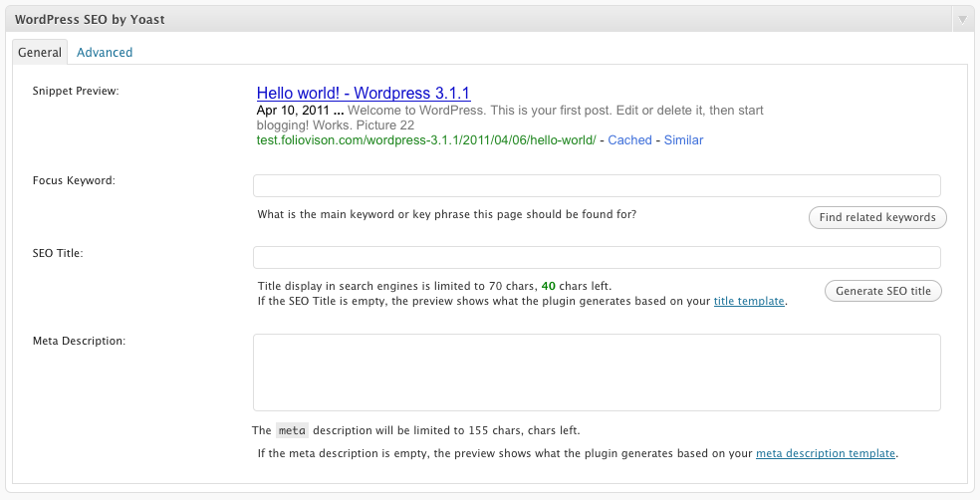Click the green snippet URL text
Image resolution: width=980 pixels, height=500 pixels.
(426, 140)
